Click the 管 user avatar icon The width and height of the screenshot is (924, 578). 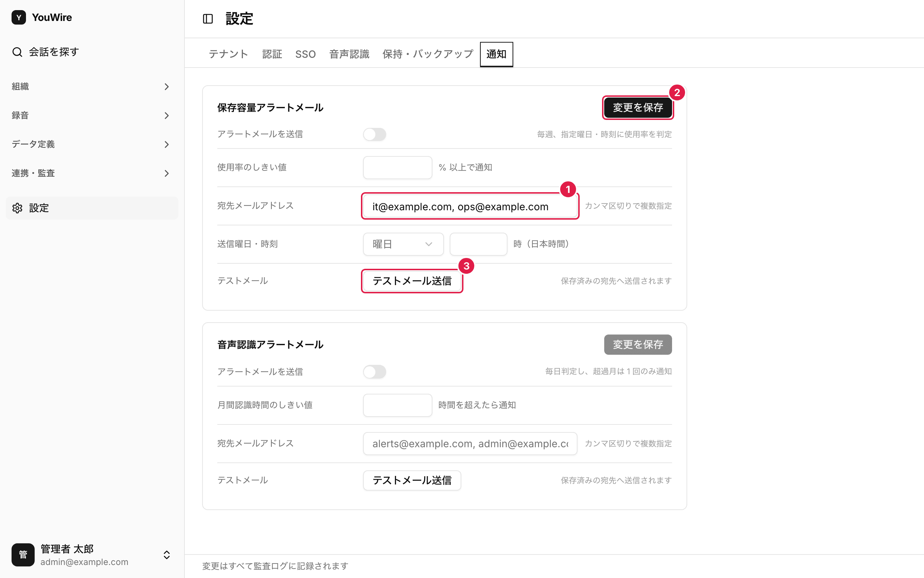(x=23, y=555)
